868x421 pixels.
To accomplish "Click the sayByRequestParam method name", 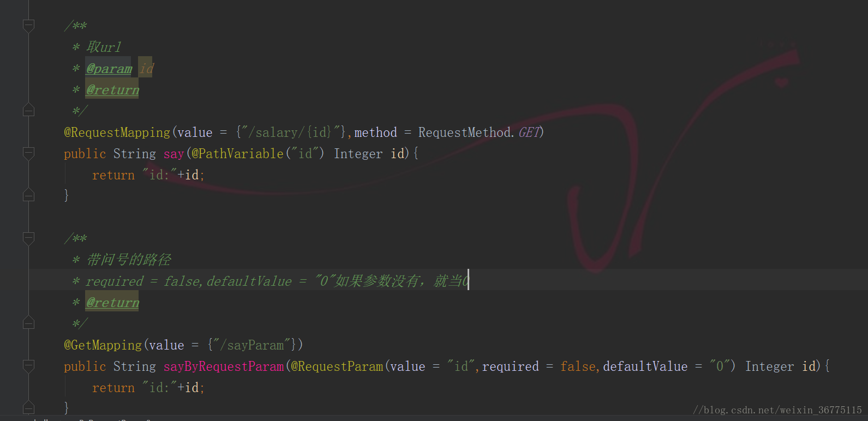I will pyautogui.click(x=224, y=366).
